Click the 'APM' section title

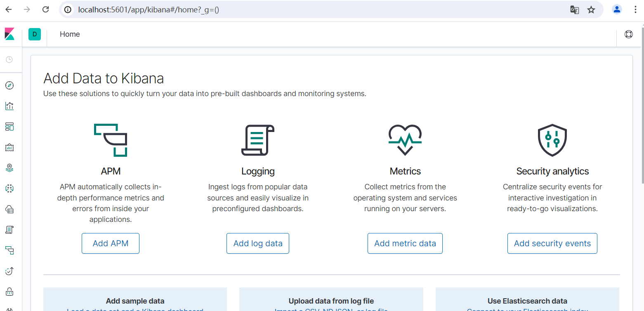[x=111, y=171]
